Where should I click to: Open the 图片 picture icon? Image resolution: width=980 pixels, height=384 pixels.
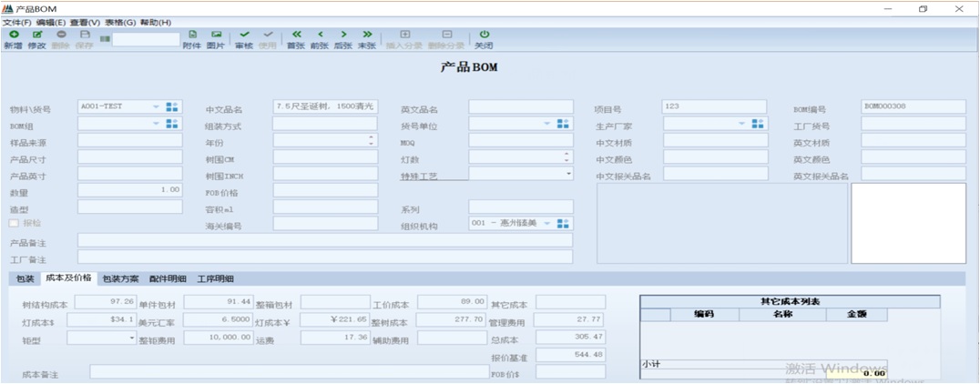coord(216,35)
